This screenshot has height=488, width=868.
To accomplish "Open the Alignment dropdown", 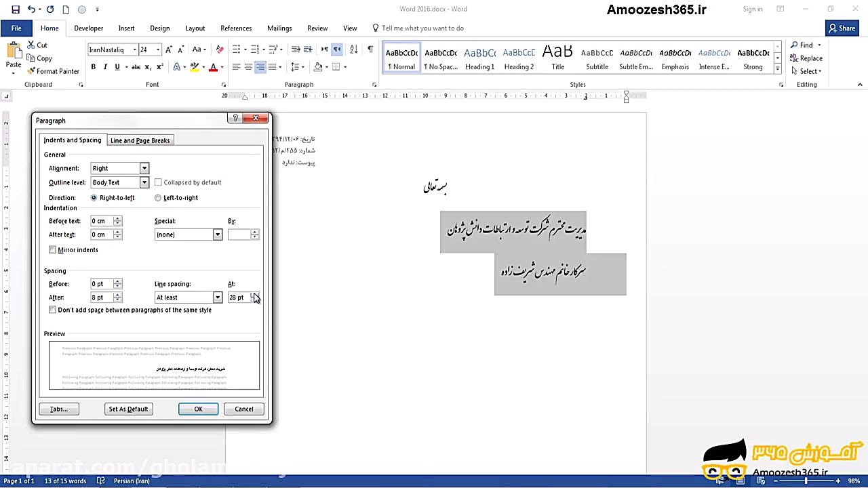I will [x=144, y=168].
